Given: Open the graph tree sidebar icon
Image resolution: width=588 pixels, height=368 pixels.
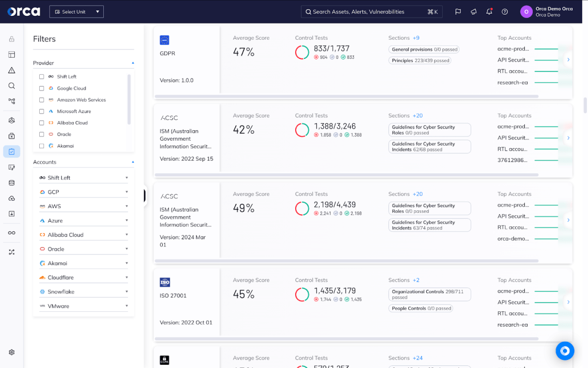Looking at the screenshot, I should click(11, 101).
